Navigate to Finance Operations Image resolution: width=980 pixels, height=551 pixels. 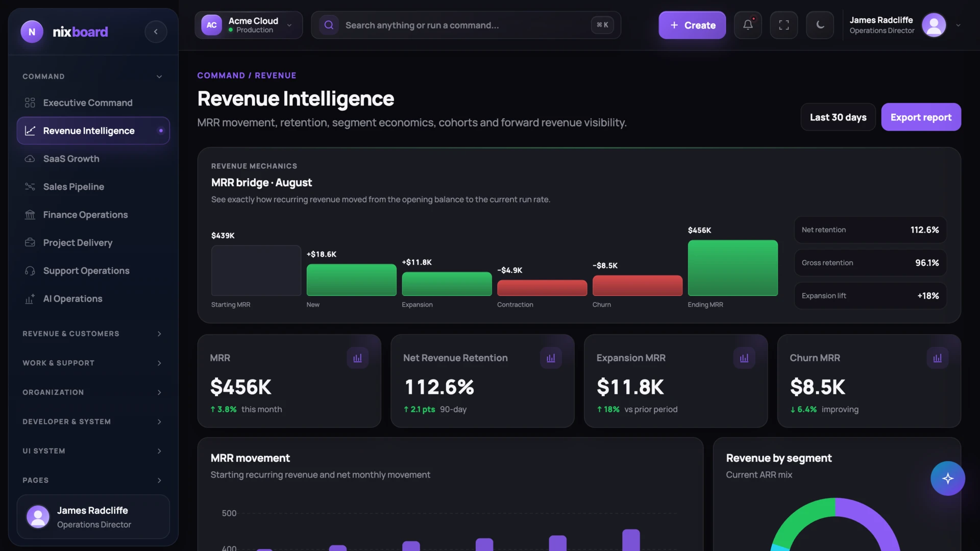tap(93, 215)
